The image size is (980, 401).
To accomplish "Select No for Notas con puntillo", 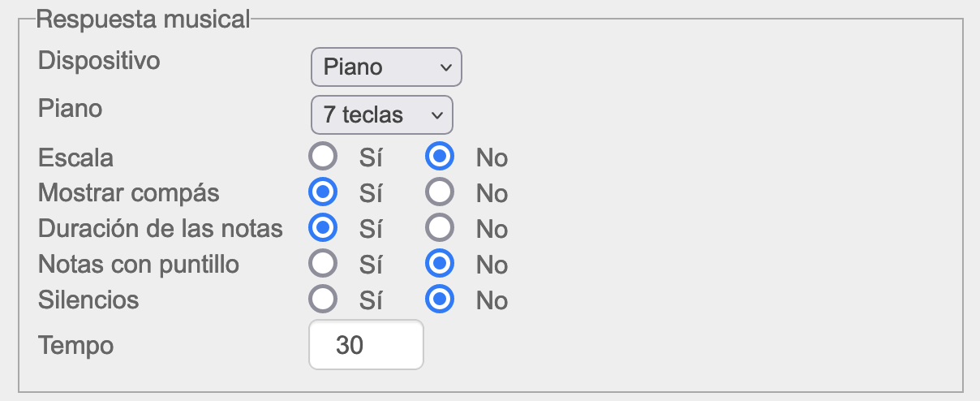I will 440,264.
